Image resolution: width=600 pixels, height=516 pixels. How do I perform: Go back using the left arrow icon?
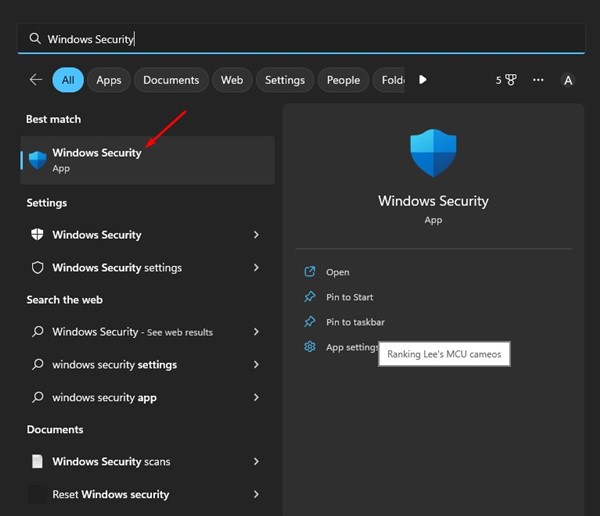[36, 80]
